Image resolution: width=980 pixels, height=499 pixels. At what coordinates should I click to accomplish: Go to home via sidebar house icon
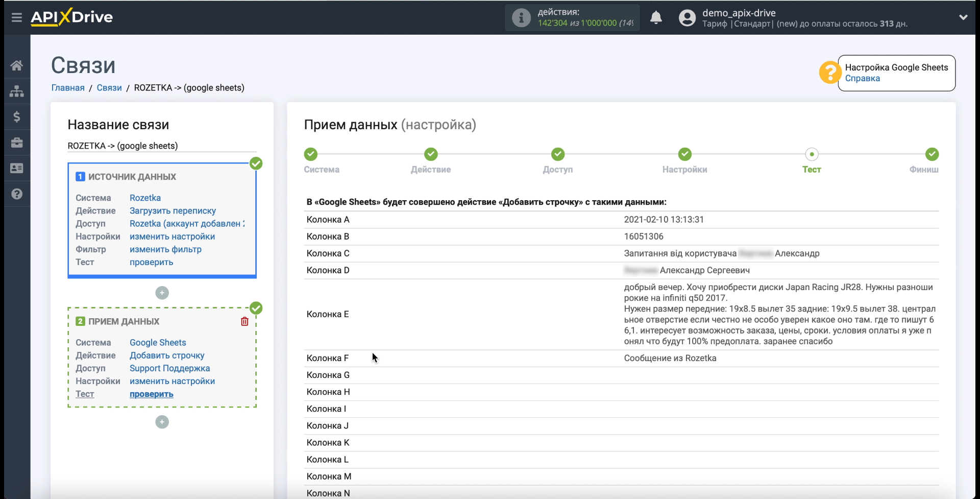17,65
